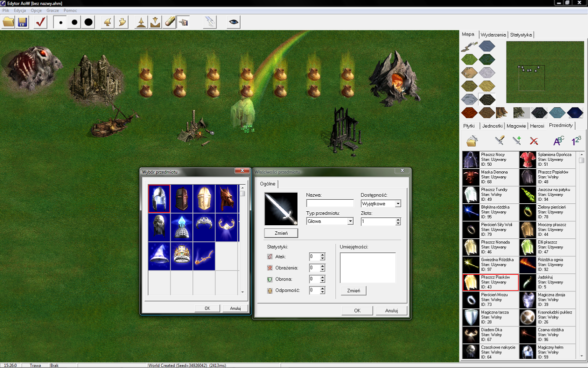Select the raise terrain tool

tap(141, 22)
